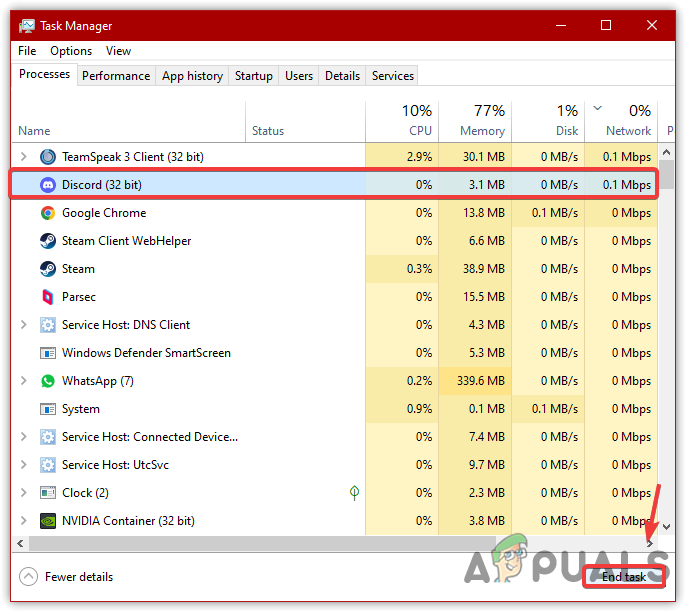Screen dimensions: 686x612
Task: Open the View menu
Action: click(118, 51)
